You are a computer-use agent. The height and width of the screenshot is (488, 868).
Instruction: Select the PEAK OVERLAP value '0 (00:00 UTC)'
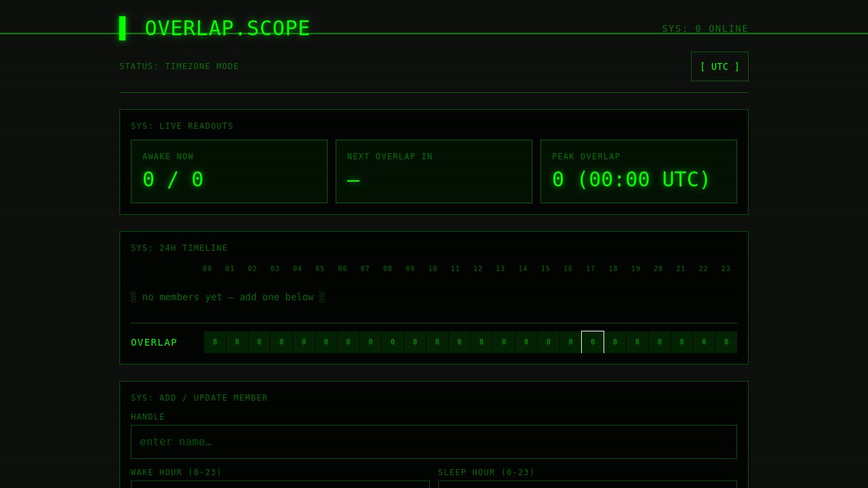(631, 180)
